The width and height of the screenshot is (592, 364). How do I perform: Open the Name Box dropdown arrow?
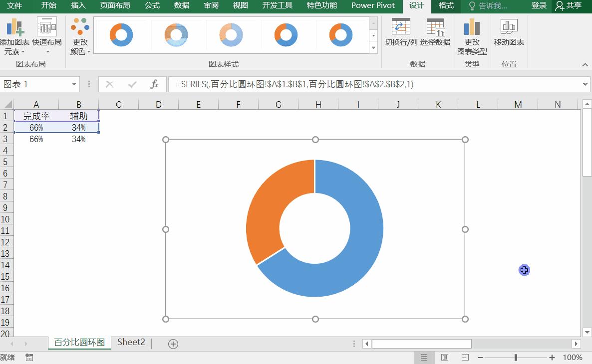(74, 84)
